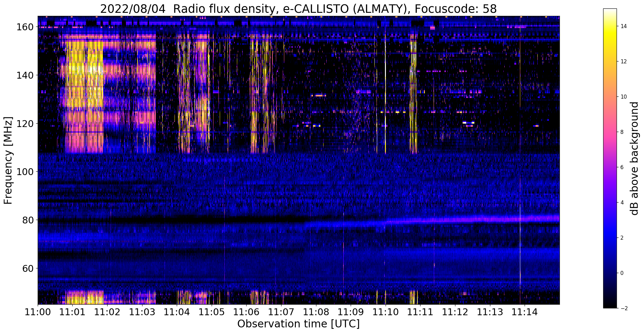Screen dimensions: 644x333
Task: Select the 11:09 time tick label
Action: 351,312
